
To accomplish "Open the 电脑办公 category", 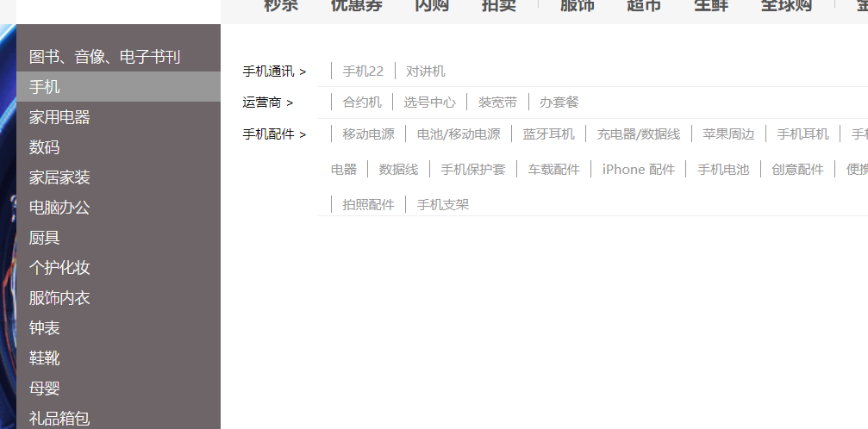I will pos(59,207).
